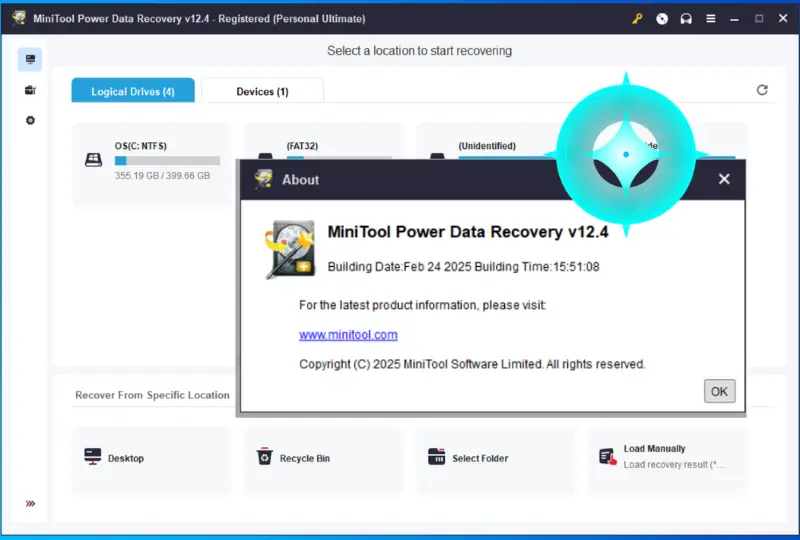The image size is (800, 540).
Task: Click Recover From Specific Location heading
Action: [152, 395]
